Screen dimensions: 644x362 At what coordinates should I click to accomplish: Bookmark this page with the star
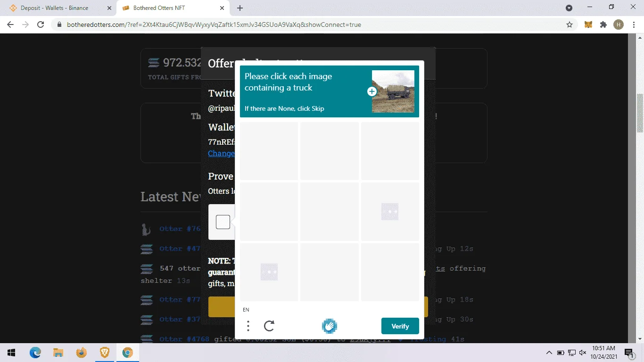click(570, 25)
